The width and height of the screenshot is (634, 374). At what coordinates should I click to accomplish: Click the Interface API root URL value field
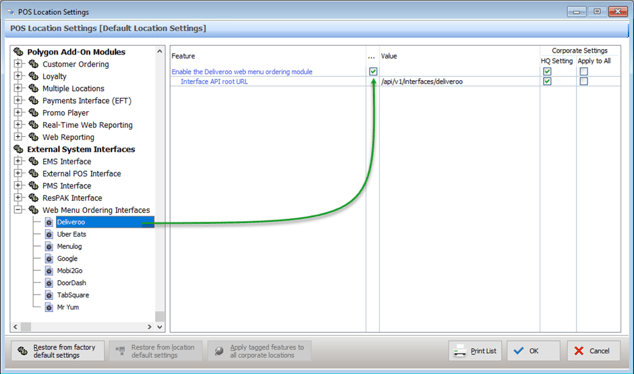459,82
